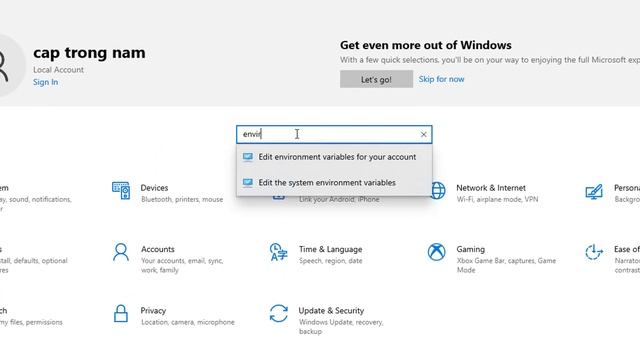Open the Update & Security label
Screen dimensions: 640x360
pyautogui.click(x=331, y=311)
